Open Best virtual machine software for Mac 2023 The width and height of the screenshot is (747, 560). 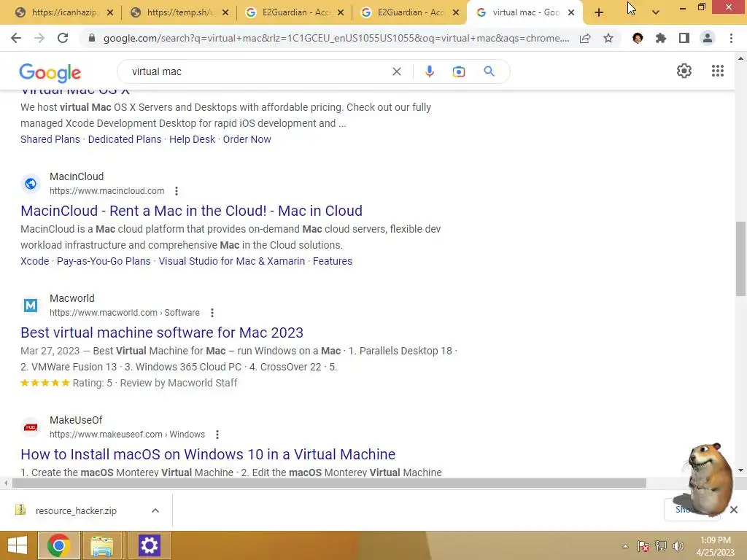(x=162, y=332)
